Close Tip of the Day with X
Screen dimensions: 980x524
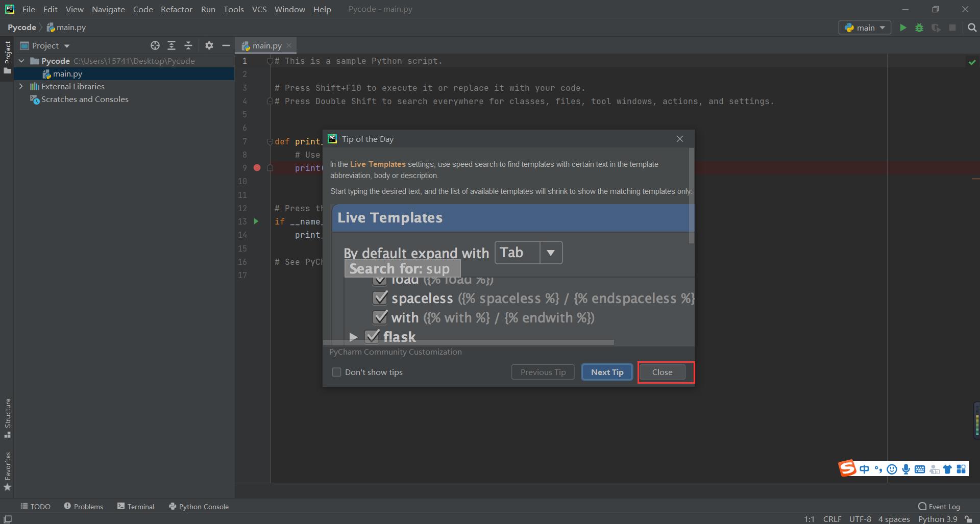coord(679,139)
